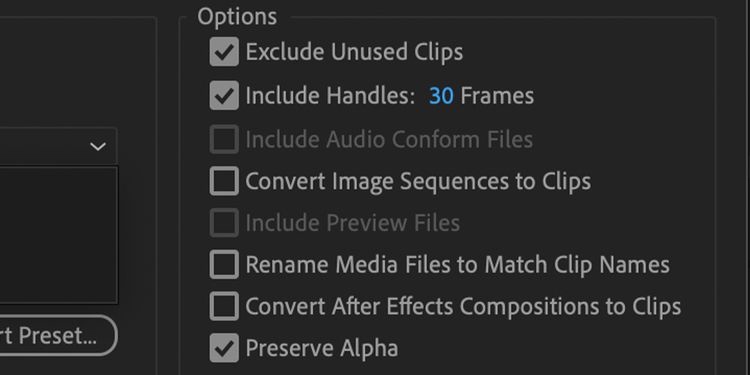Enable Convert Image Sequences to Clips checkbox

[x=224, y=181]
